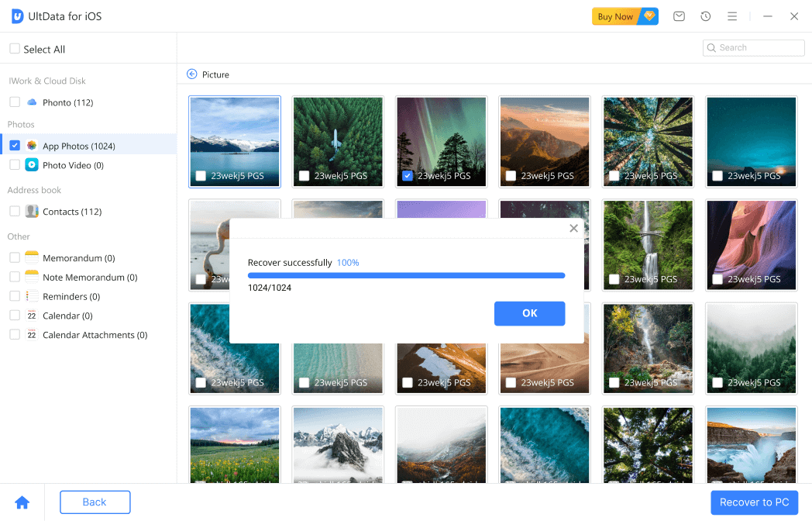Open the recovery history icon

(x=705, y=16)
